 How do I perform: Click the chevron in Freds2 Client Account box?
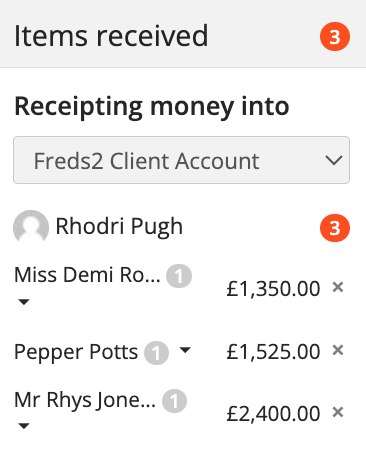(334, 161)
